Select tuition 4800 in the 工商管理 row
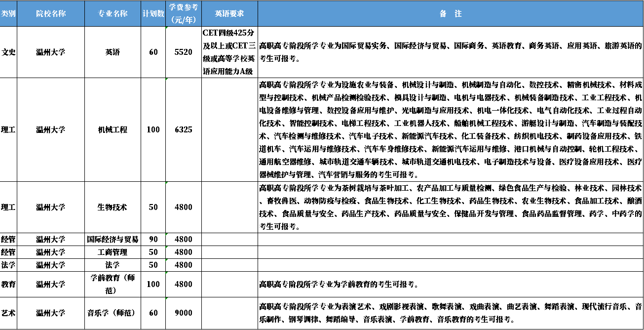644x330 pixels. 184,252
